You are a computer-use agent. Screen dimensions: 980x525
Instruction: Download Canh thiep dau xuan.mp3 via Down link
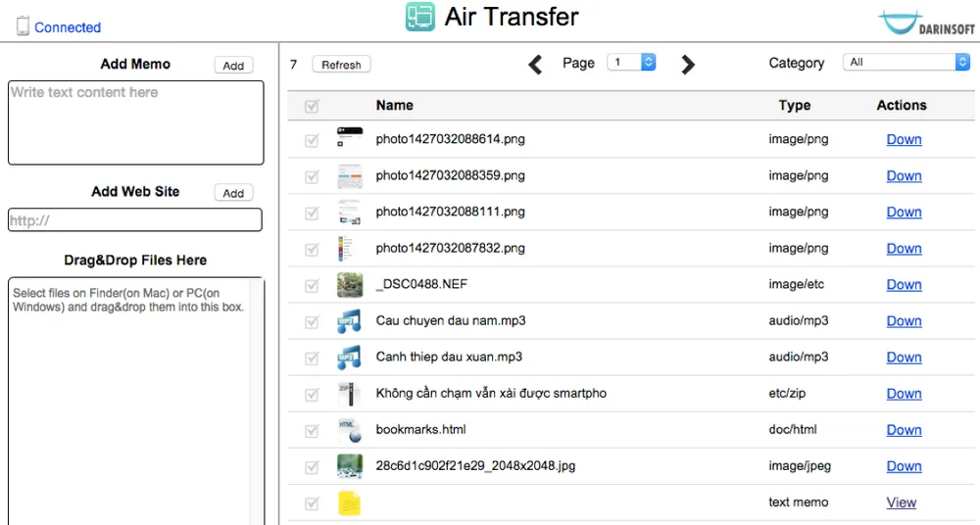(904, 357)
